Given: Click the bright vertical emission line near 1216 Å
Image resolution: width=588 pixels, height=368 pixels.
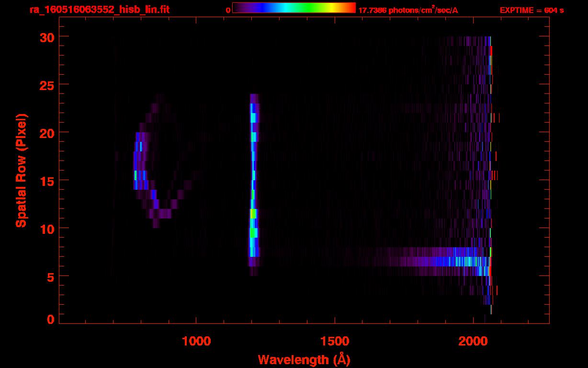Looking at the screenshot, I should click(x=254, y=184).
